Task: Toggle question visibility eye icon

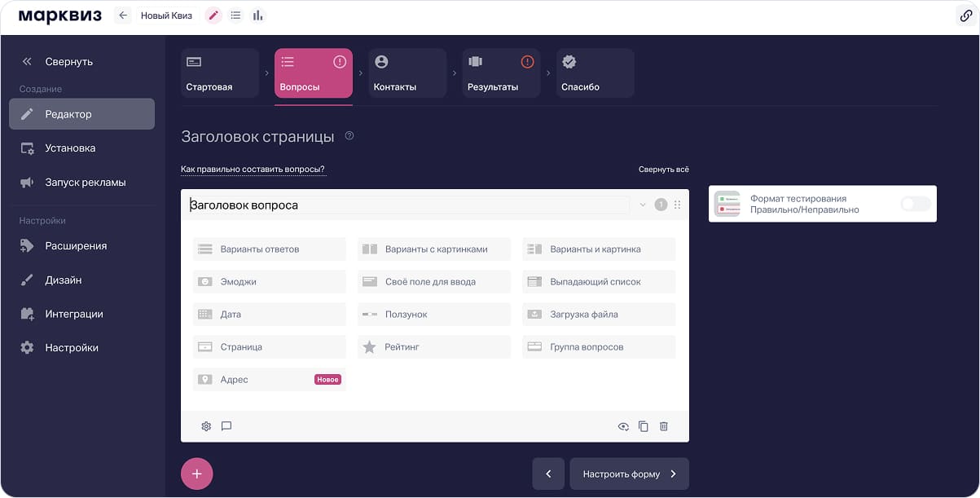Action: (x=623, y=426)
